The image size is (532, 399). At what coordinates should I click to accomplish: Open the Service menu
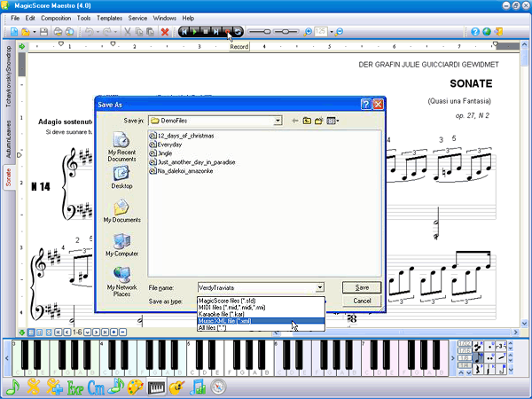click(x=137, y=18)
